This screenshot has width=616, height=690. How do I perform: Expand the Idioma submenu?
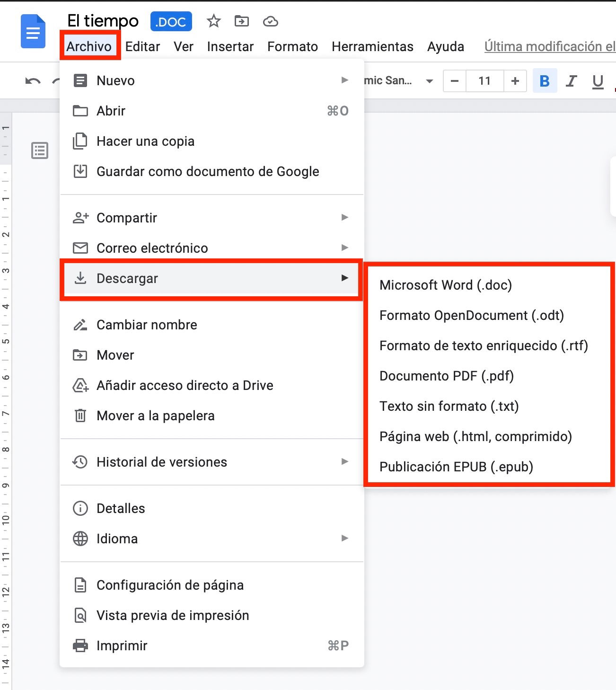pyautogui.click(x=212, y=539)
